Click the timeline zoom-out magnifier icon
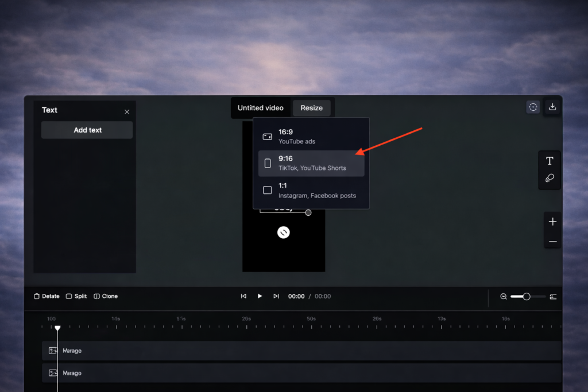The width and height of the screenshot is (588, 392). (x=504, y=297)
